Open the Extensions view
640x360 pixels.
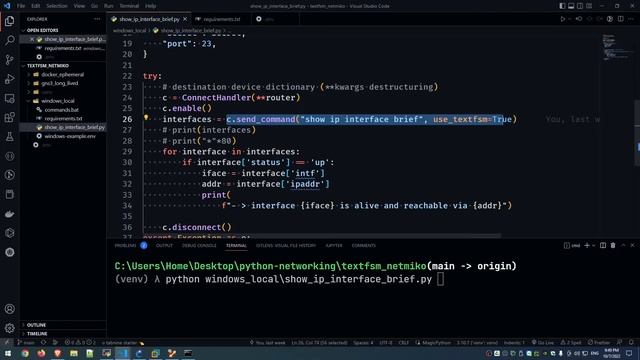[x=9, y=118]
